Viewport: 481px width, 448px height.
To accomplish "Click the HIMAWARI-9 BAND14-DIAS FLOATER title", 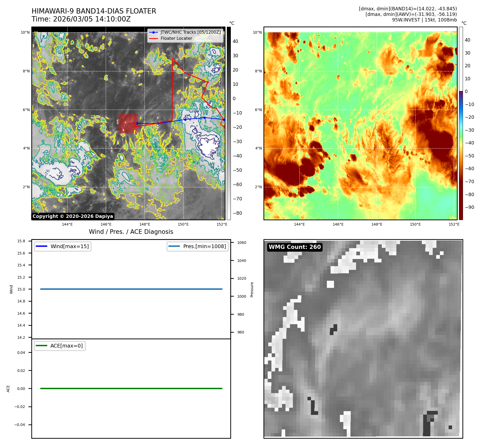I will click(94, 11).
